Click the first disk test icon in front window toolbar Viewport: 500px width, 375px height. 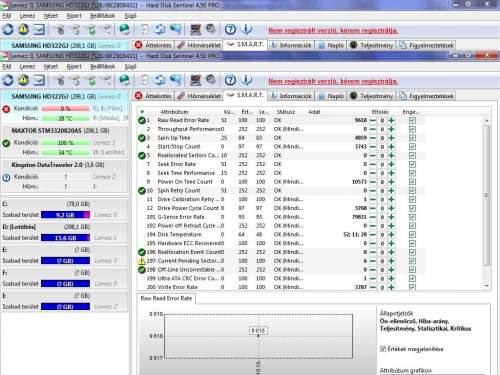click(x=60, y=80)
